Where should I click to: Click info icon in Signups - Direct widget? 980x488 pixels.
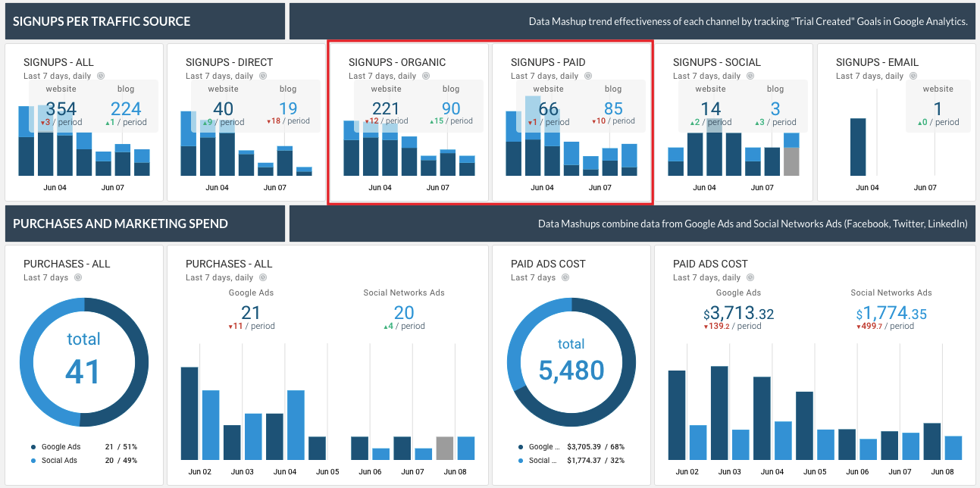coord(263,76)
